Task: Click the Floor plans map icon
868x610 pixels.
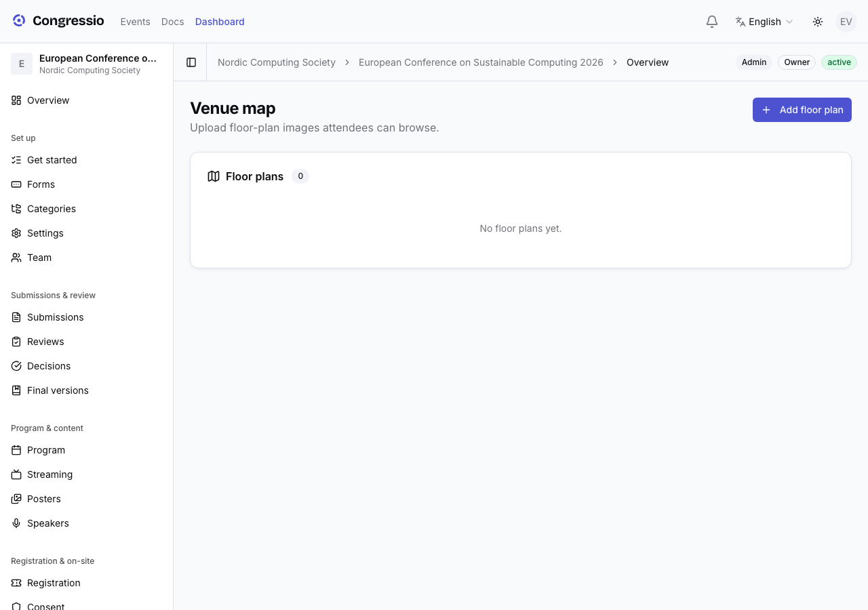Action: (214, 176)
